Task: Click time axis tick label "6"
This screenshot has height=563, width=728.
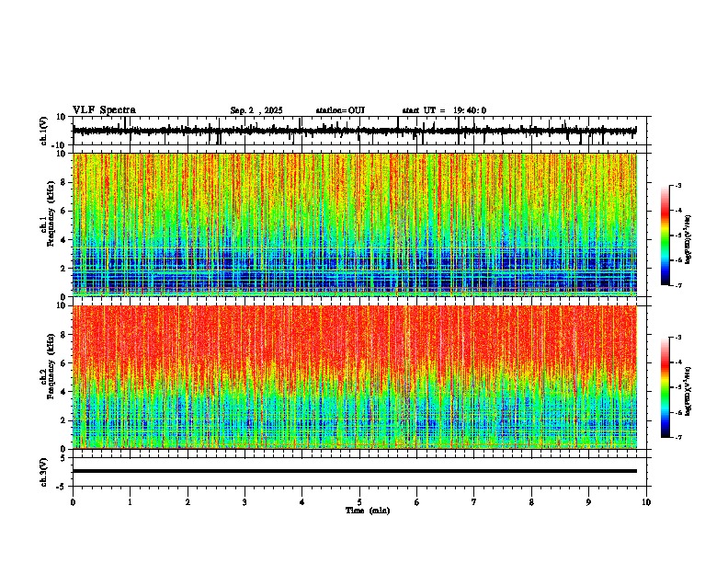Action: click(x=417, y=502)
